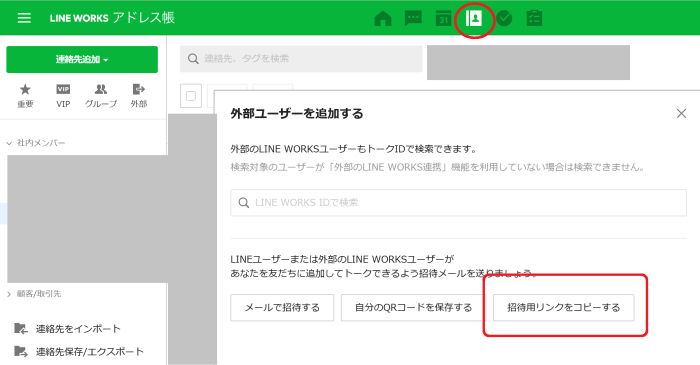Focus the 連絡先、タグを検索 search box
The image size is (700, 365).
coord(301,58)
